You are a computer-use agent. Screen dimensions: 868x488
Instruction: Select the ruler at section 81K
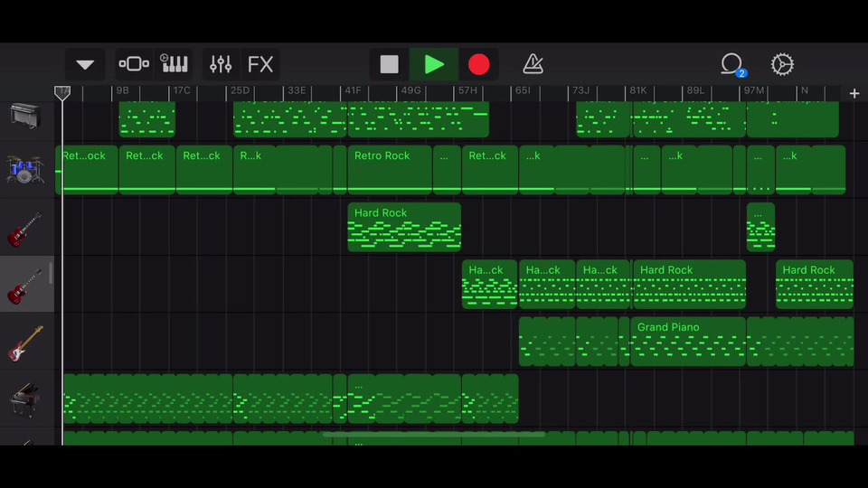click(637, 90)
